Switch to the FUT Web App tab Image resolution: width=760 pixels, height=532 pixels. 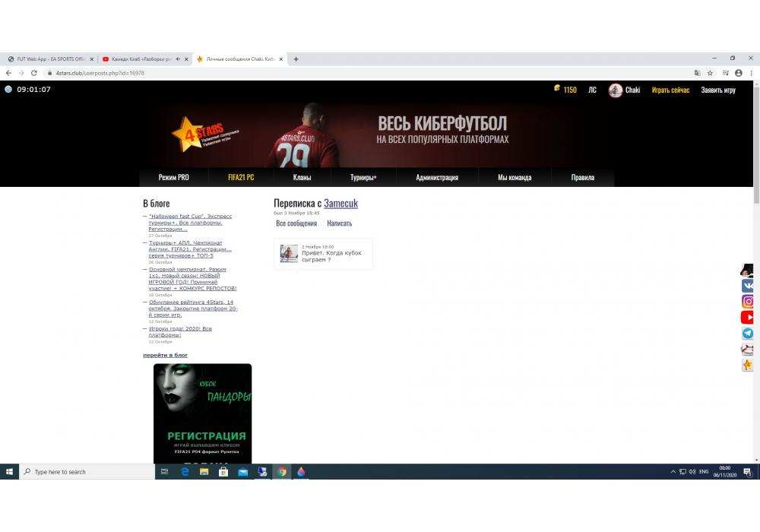click(x=51, y=59)
